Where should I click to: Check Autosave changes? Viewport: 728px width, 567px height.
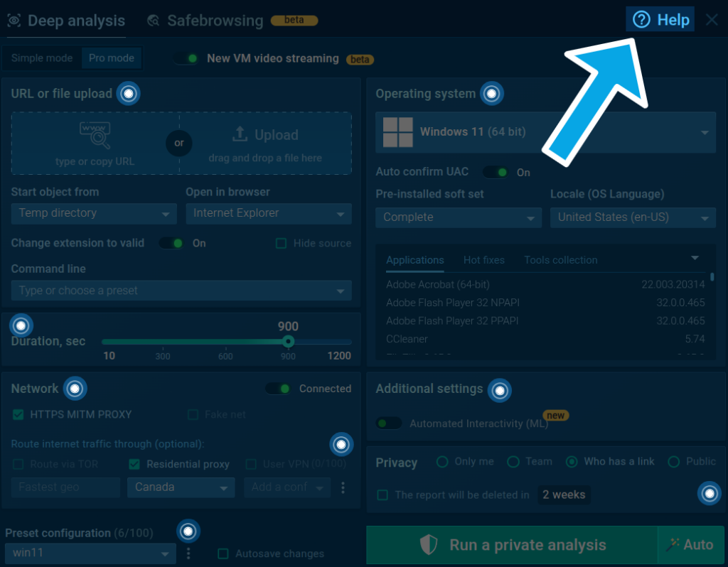[223, 553]
